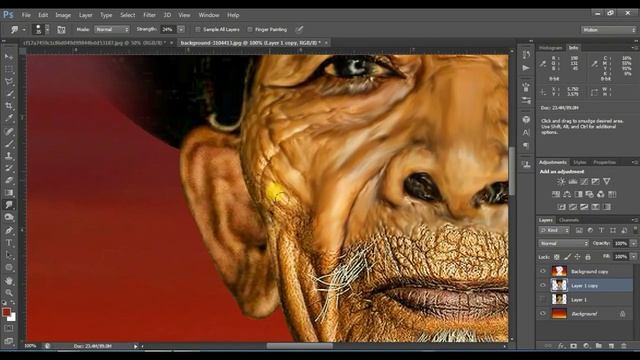Switch to the first document tab at 50%
The width and height of the screenshot is (640, 360).
pyautogui.click(x=94, y=42)
